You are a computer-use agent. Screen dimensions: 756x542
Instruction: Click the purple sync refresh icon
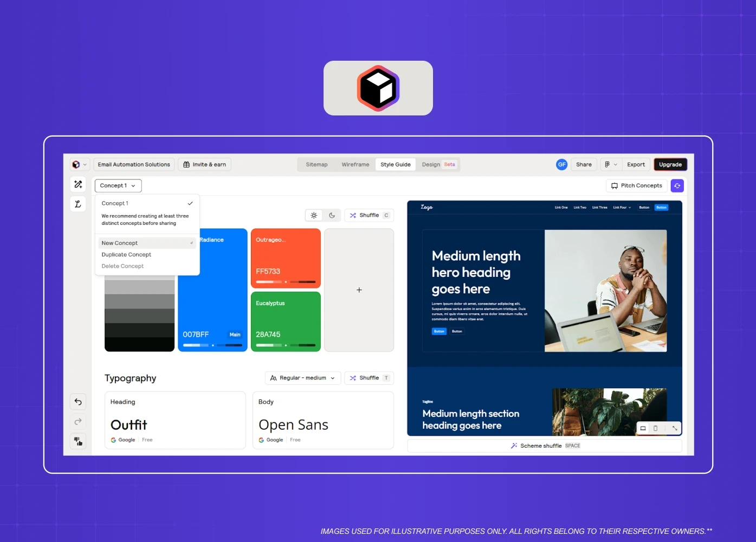point(677,185)
